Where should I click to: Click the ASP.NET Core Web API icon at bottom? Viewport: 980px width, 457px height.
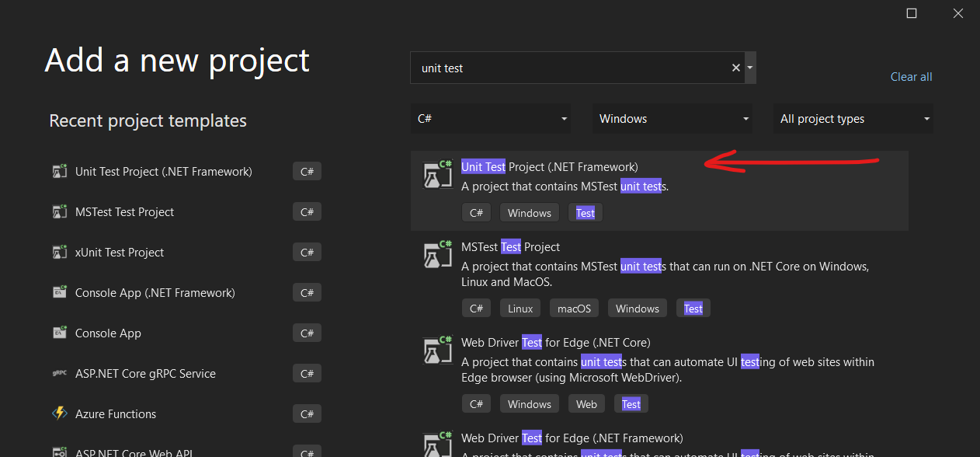[x=60, y=451]
